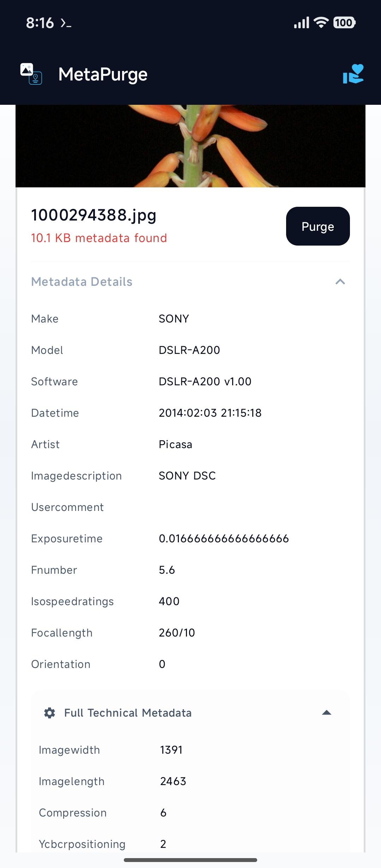Tap the gear icon beside Full Technical Metadata
This screenshot has width=381, height=868.
click(49, 713)
